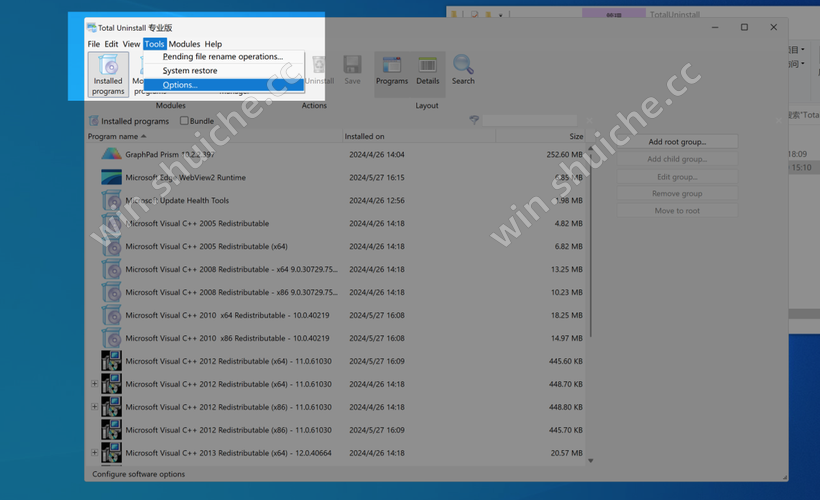Click the 252.60 MB size value
The width and height of the screenshot is (820, 500).
point(564,154)
